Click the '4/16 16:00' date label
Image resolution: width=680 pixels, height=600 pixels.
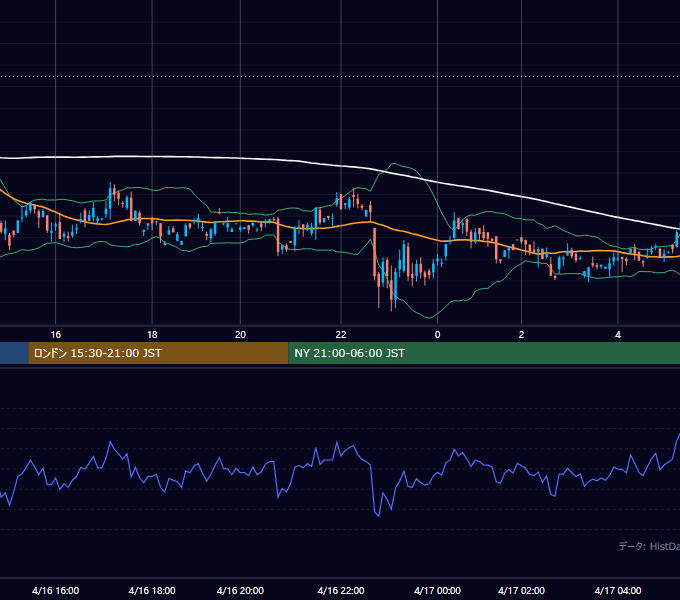click(x=56, y=590)
